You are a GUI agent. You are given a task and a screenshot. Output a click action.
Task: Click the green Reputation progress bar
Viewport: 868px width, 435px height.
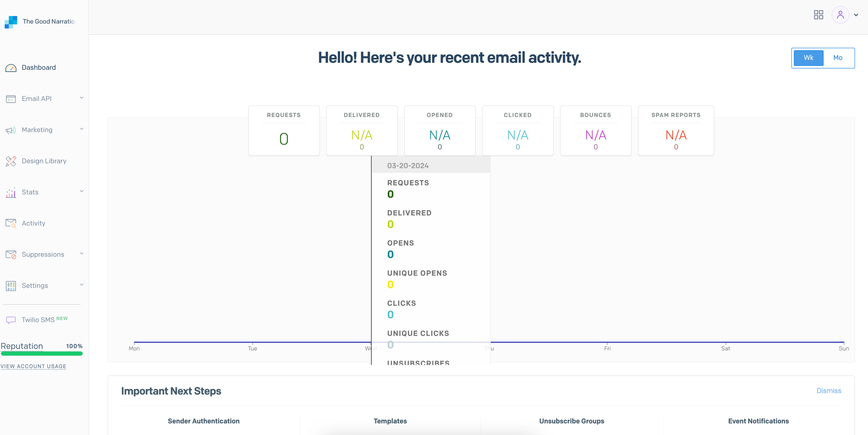(x=42, y=354)
